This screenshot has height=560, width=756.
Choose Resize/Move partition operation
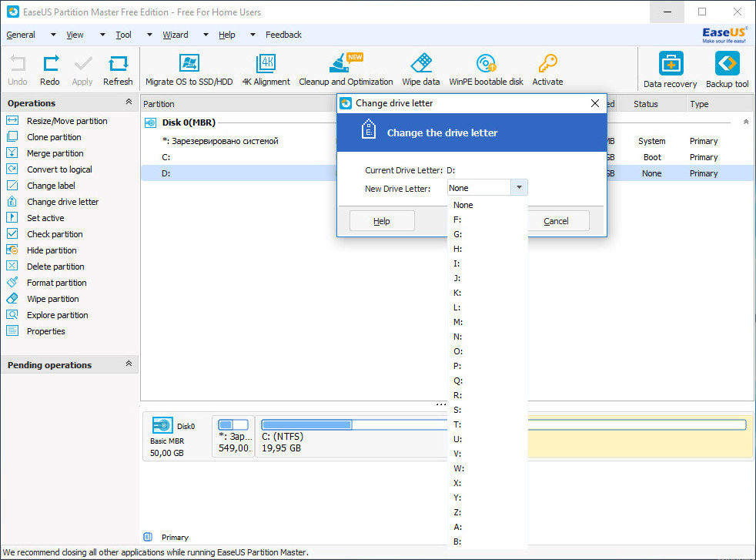(67, 121)
